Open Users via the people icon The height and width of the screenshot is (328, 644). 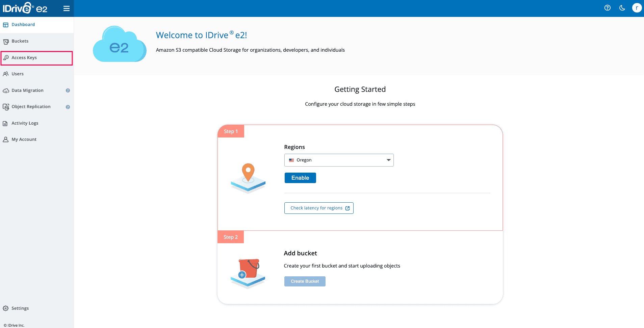coord(6,74)
